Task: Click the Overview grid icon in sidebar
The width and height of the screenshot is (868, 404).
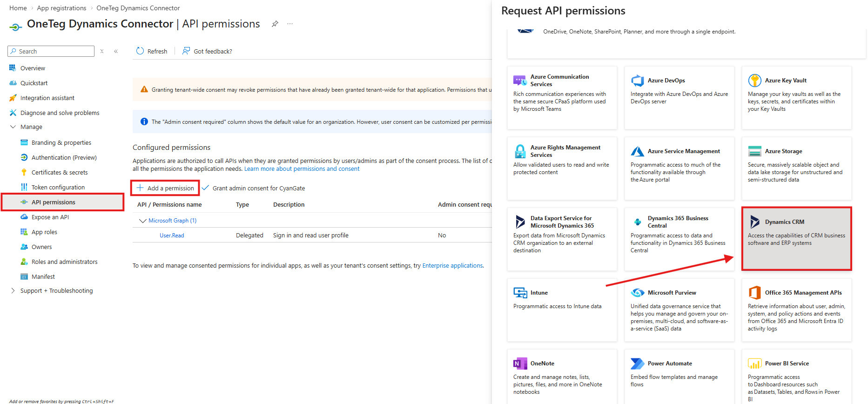Action: click(x=13, y=68)
